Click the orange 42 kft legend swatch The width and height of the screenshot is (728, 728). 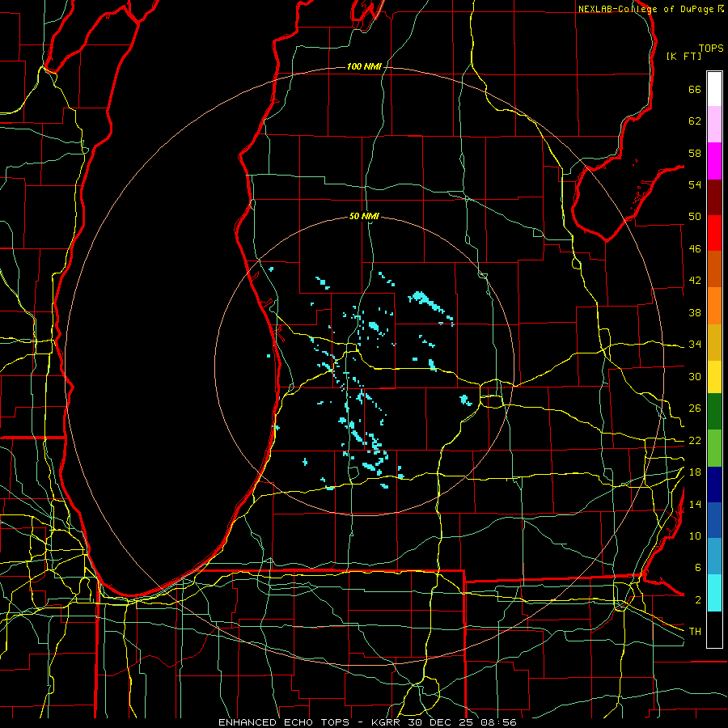714,306
